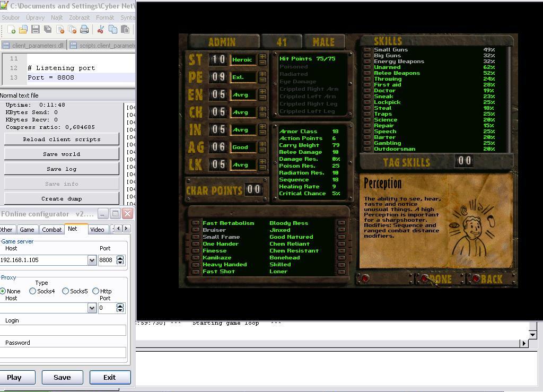The width and height of the screenshot is (543, 392).
Task: Tag the Lockpick skill button
Action: pyautogui.click(x=367, y=102)
